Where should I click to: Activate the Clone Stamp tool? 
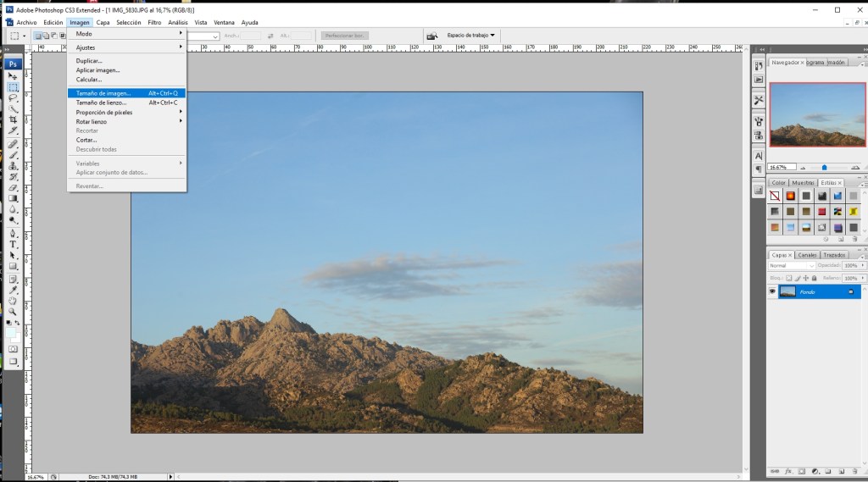[14, 166]
